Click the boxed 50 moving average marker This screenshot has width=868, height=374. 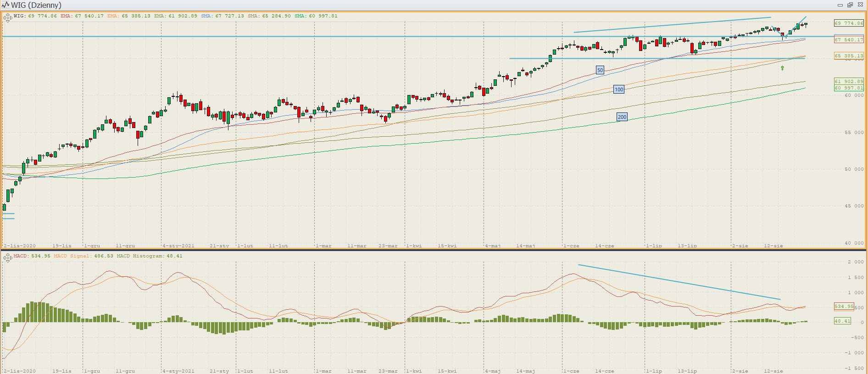600,70
